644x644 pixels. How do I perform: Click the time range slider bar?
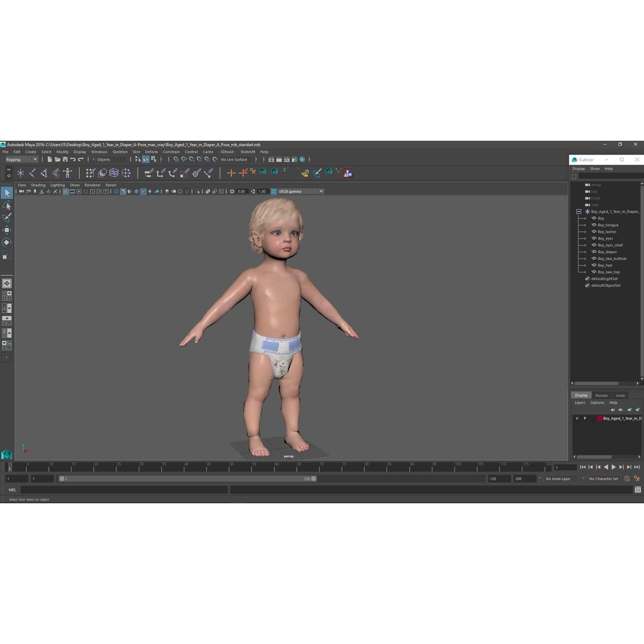(187, 478)
